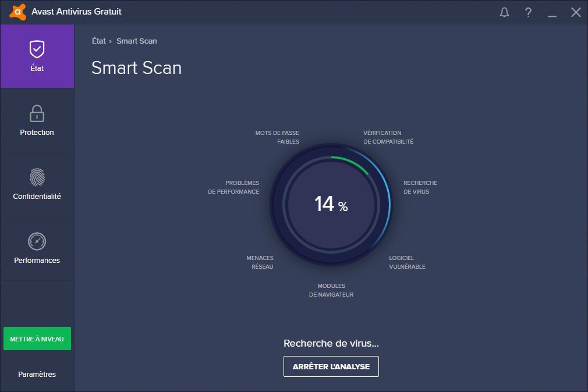Click the Performances gauge icon
588x392 pixels.
click(x=37, y=241)
